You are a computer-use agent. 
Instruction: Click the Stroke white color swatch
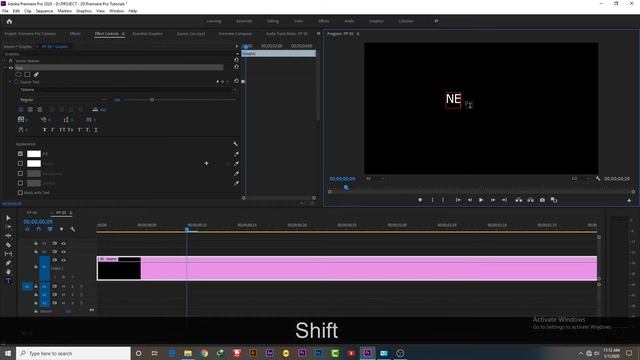[x=34, y=164]
